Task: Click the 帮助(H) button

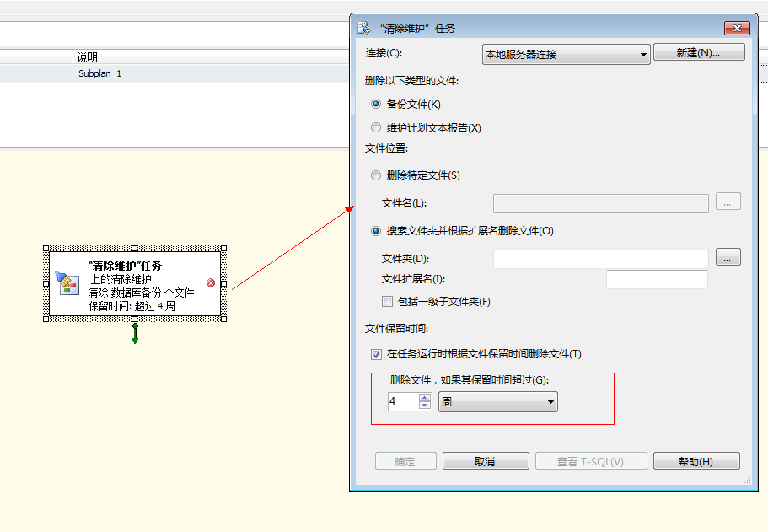Action: 696,461
